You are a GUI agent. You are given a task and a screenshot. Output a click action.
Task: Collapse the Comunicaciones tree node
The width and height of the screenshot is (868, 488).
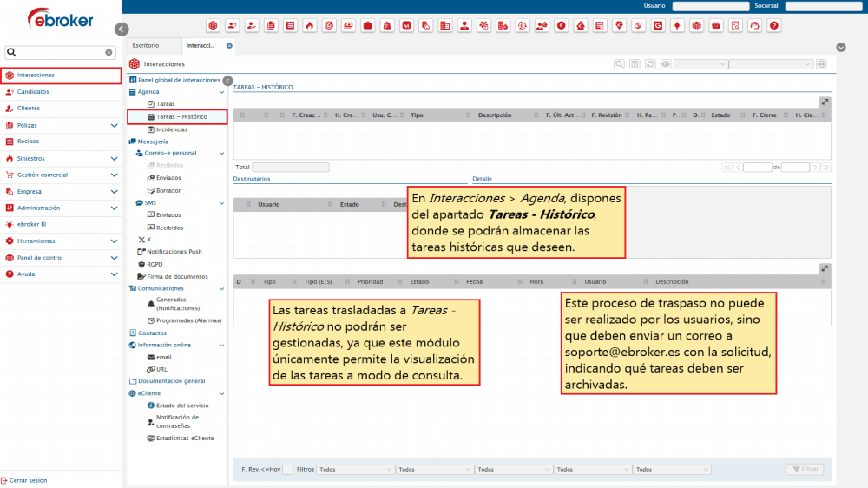point(222,289)
